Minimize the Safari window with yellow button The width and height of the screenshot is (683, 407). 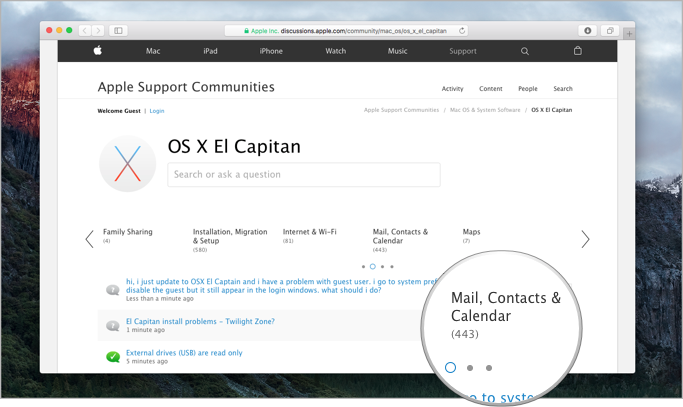pos(59,30)
